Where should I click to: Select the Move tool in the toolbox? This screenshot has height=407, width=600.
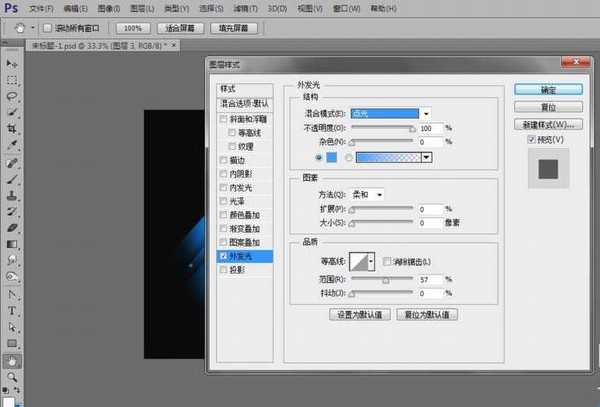[12, 63]
